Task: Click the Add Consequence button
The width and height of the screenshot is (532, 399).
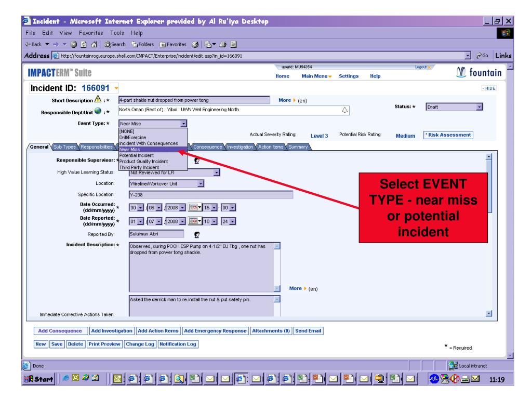Action: (x=60, y=331)
